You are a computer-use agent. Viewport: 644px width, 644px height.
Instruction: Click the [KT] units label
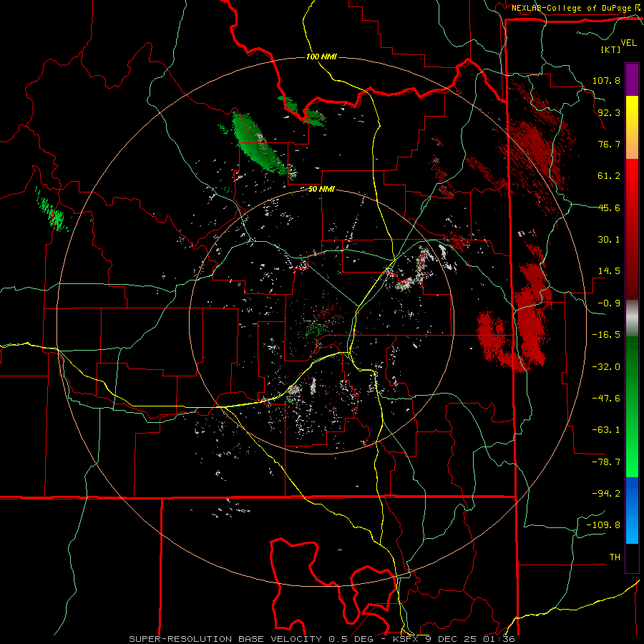tap(610, 49)
